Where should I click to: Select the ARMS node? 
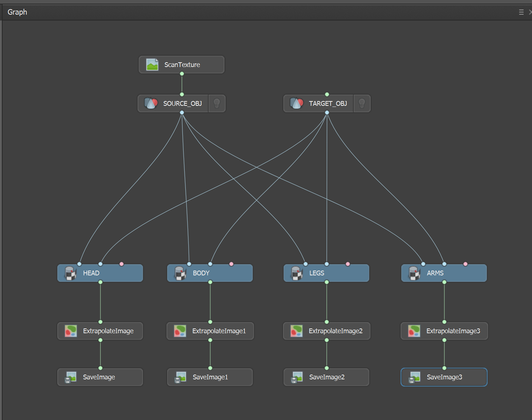444,273
